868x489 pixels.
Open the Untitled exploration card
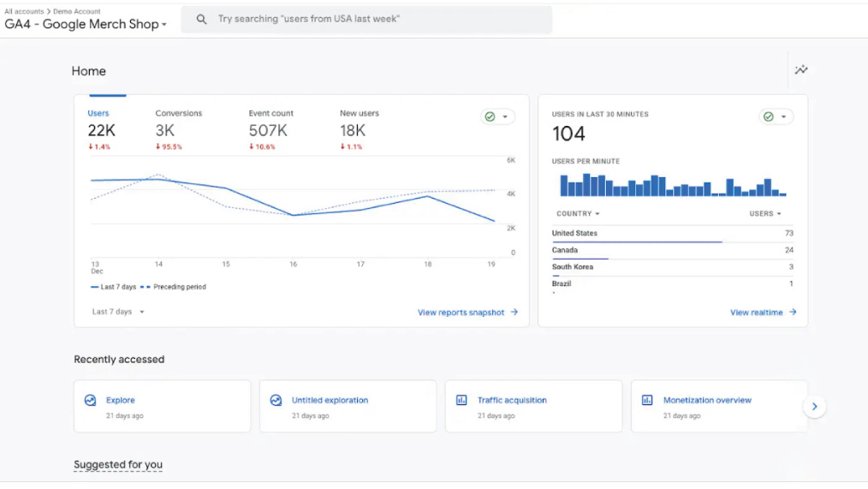(x=348, y=406)
